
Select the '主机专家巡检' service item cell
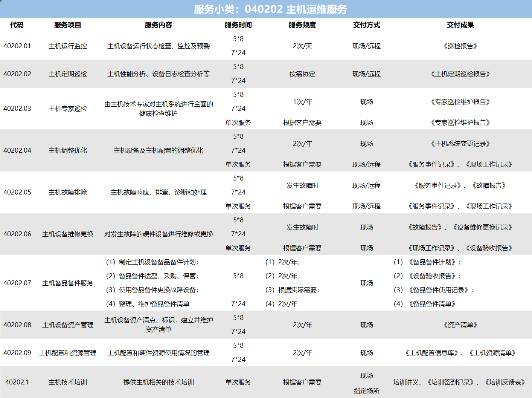[x=68, y=109]
